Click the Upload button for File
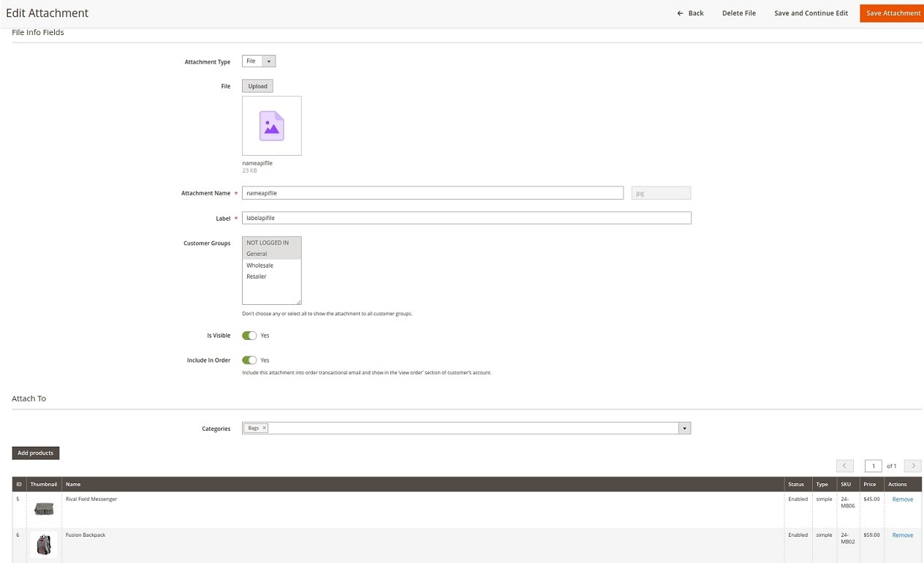Screen dimensions: 924x563 [x=257, y=86]
